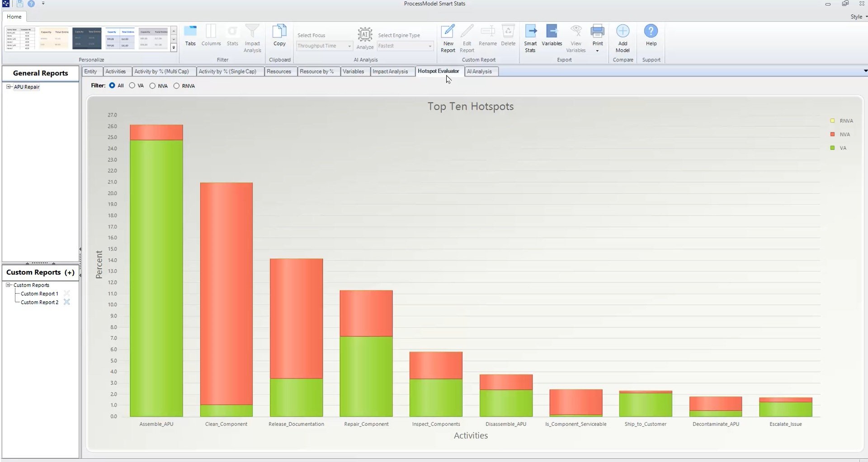Open the Select Focus dropdown
The width and height of the screenshot is (868, 462).
click(x=324, y=46)
